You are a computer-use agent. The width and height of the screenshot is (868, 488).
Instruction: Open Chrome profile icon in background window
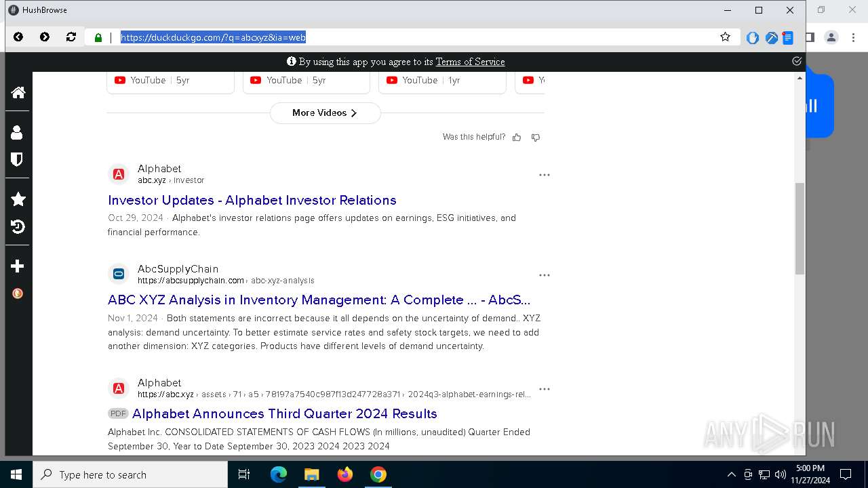pos(831,37)
